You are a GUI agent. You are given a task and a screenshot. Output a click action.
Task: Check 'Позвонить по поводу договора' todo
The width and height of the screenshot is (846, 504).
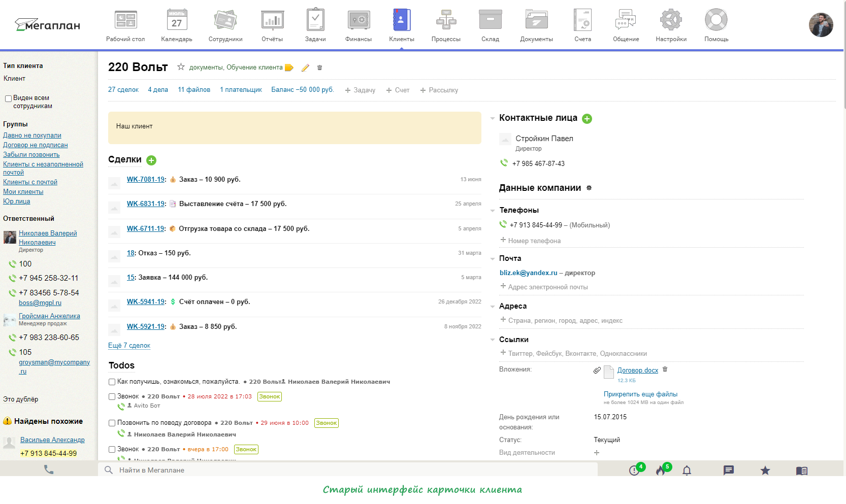point(112,423)
